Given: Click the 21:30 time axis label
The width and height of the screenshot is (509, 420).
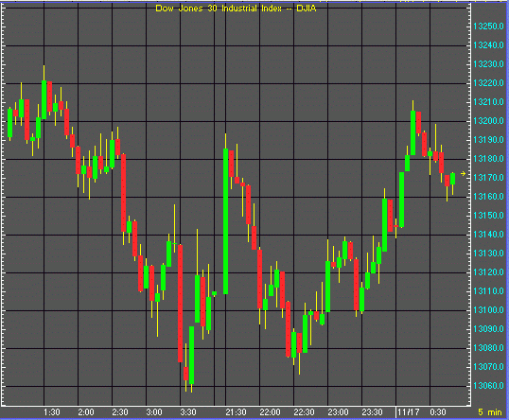Looking at the screenshot, I should click(x=236, y=412).
